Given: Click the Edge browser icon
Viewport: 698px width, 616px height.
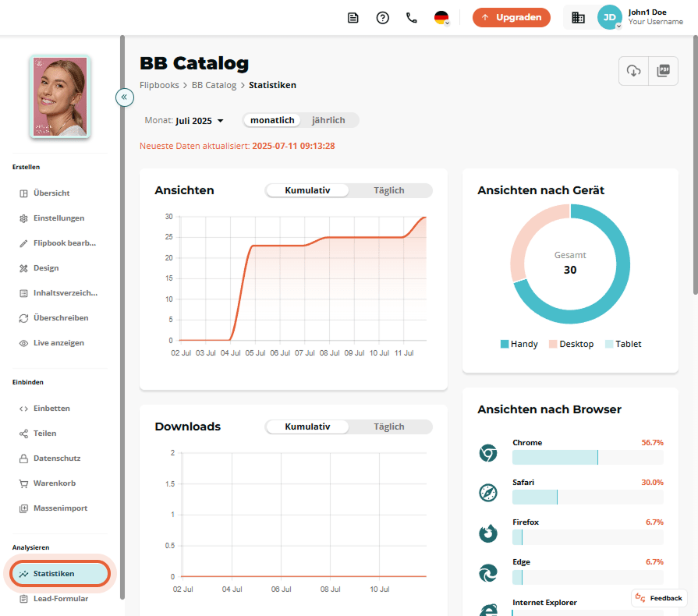Looking at the screenshot, I should coord(488,573).
